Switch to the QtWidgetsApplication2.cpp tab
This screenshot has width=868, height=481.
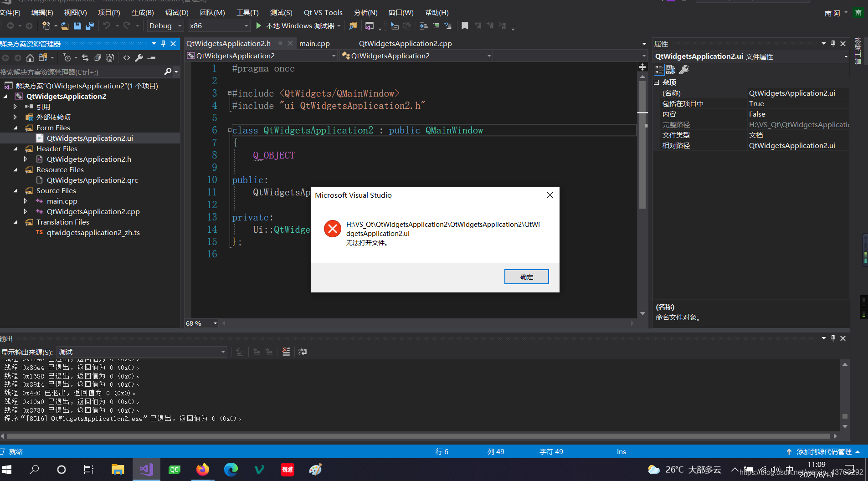405,44
